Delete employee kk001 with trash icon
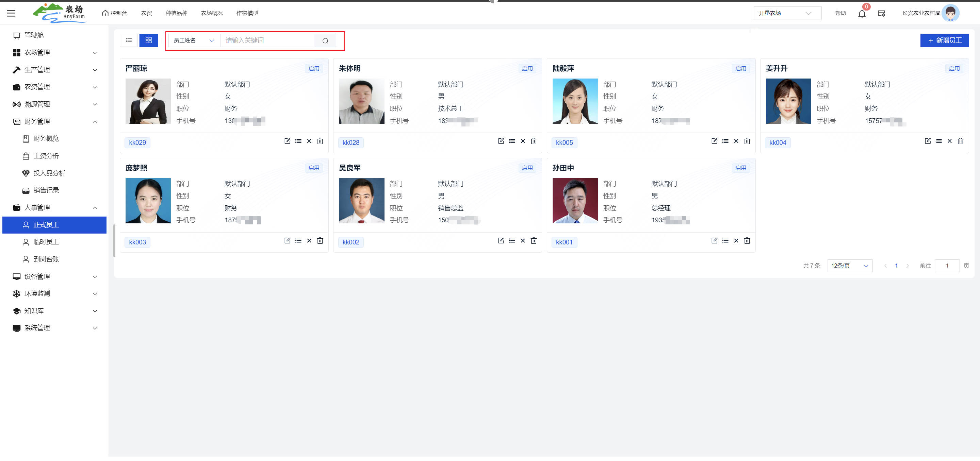Image resolution: width=980 pixels, height=461 pixels. (747, 241)
